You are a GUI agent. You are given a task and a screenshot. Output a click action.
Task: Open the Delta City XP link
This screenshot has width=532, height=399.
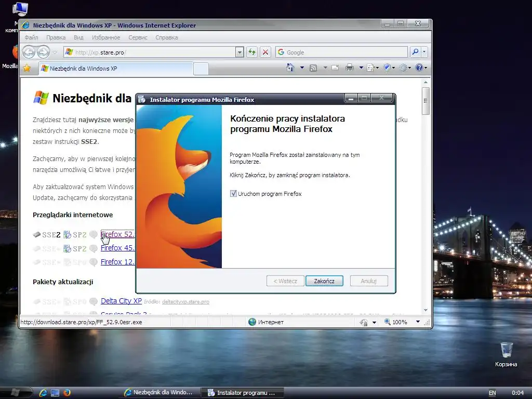(x=121, y=301)
